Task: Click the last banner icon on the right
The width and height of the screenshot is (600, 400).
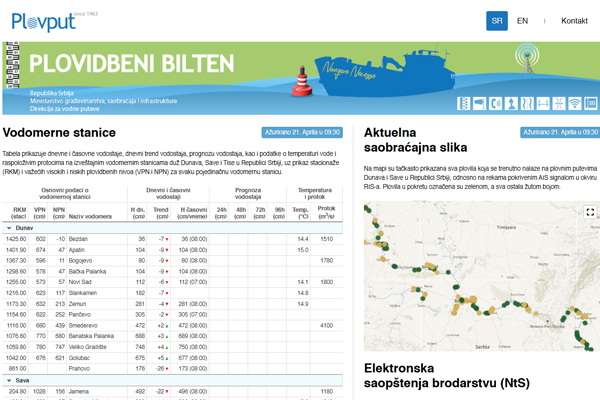Action: coord(590,102)
